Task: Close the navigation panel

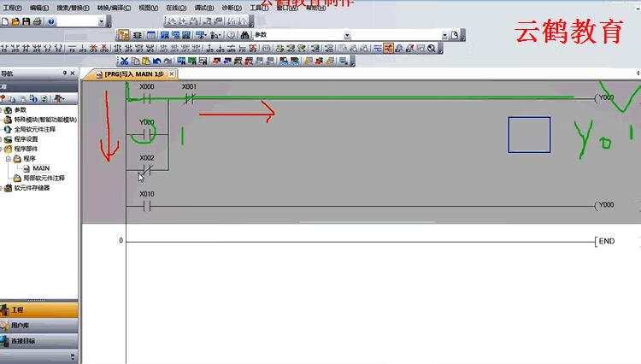Action: point(73,73)
